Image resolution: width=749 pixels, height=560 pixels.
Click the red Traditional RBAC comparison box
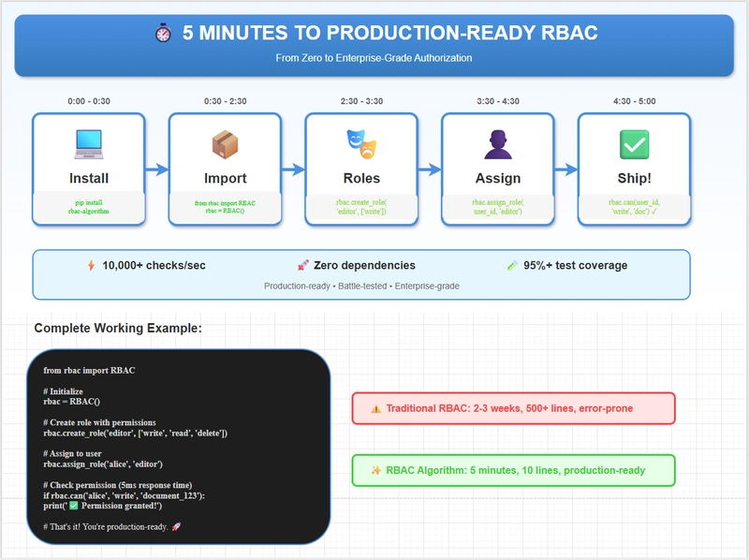512,408
